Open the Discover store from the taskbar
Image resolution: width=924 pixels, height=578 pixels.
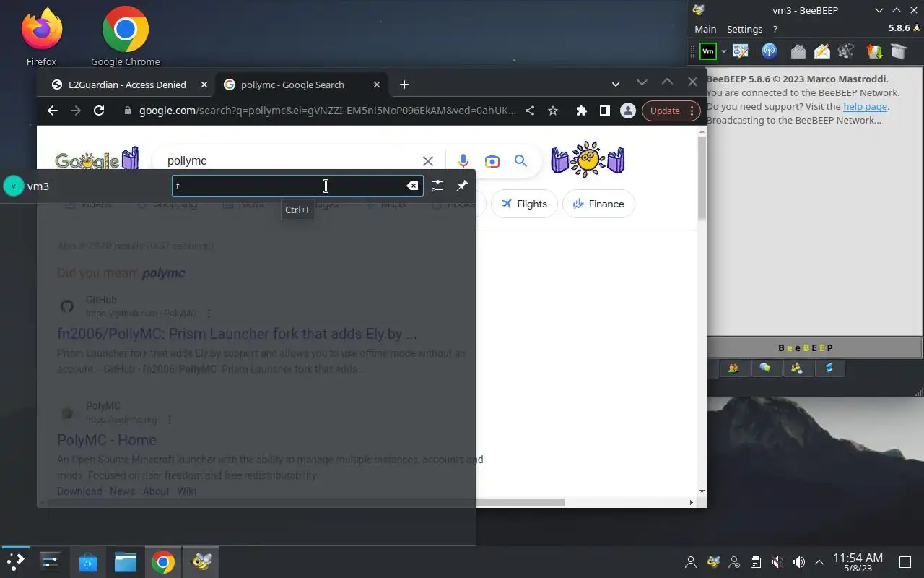point(88,561)
